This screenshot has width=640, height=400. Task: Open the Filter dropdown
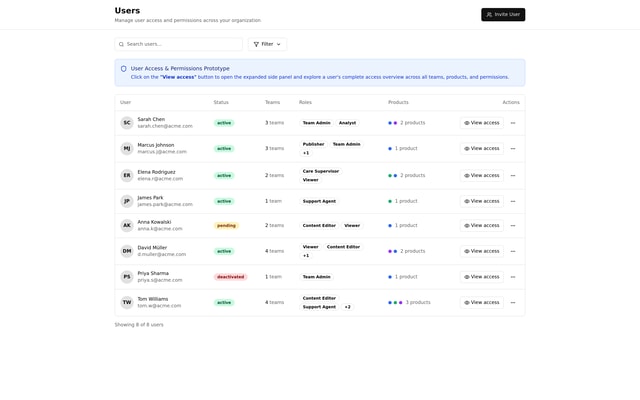coord(267,44)
